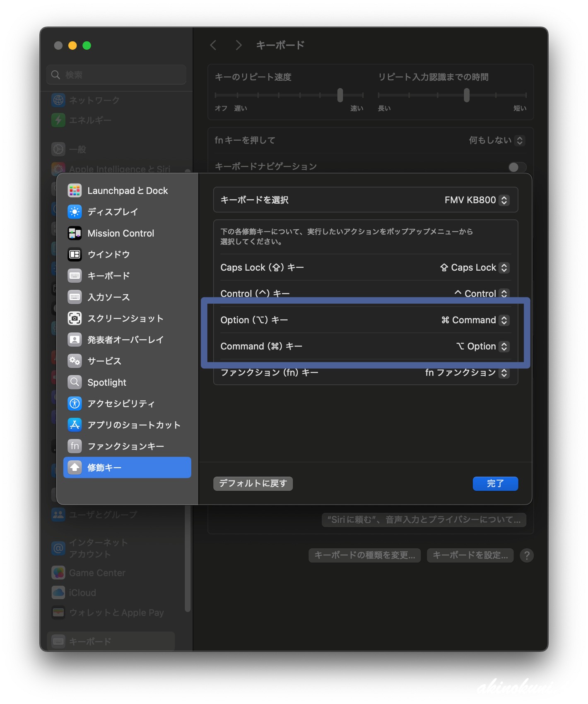The width and height of the screenshot is (588, 704).
Task: Click the キーボードの種類を変更… button
Action: [364, 555]
